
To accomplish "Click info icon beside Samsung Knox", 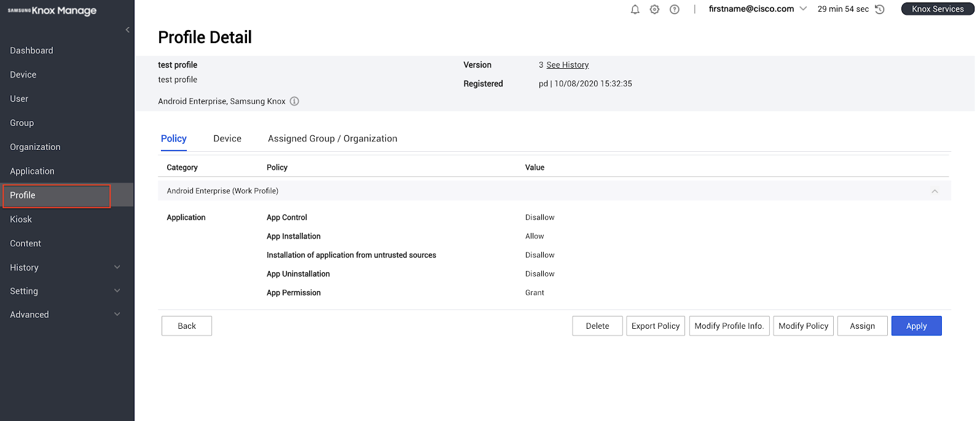I will click(x=294, y=101).
